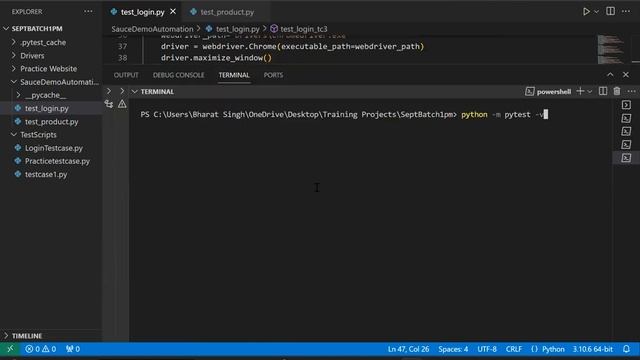Open notifications bell icon
The image size is (640, 360).
627,349
